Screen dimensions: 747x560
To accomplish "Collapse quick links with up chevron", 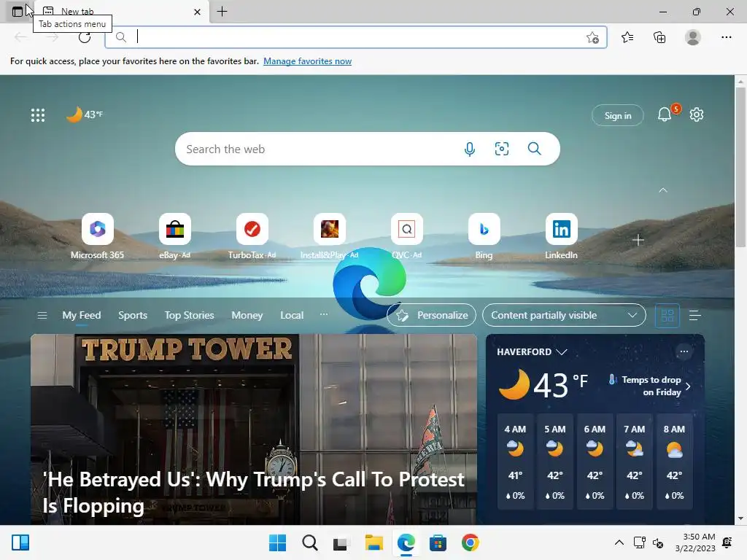I will [662, 190].
